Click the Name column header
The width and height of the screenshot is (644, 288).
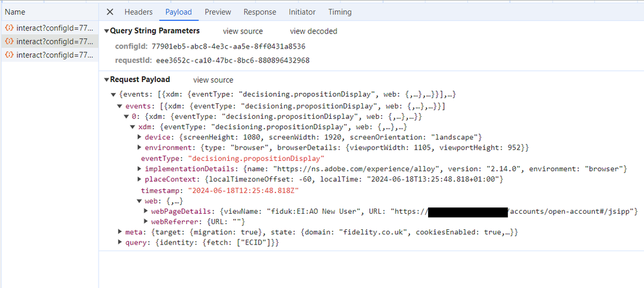pos(15,12)
